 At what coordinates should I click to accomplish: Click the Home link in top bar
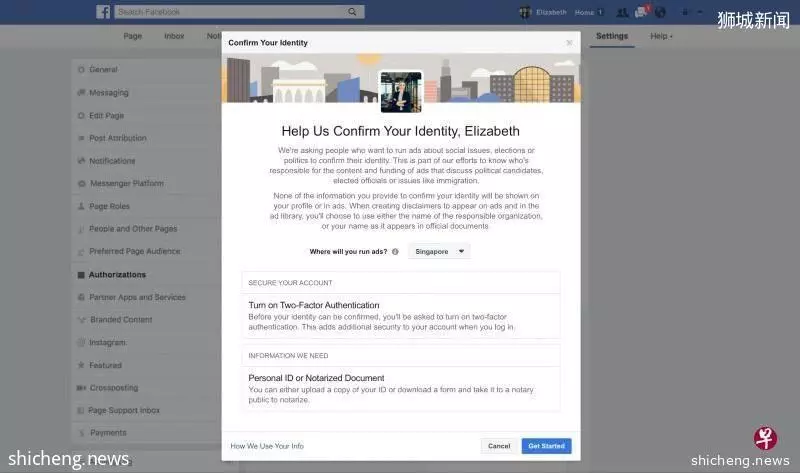[x=584, y=12]
